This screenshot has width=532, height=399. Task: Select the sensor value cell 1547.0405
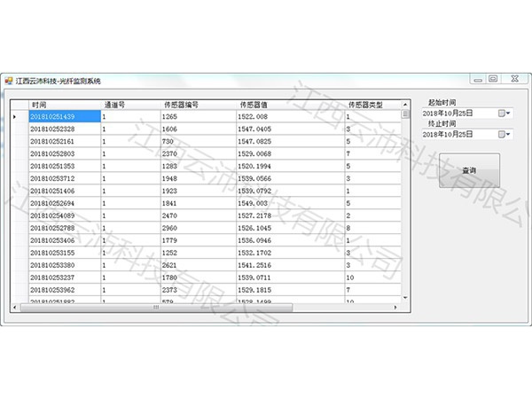288,129
